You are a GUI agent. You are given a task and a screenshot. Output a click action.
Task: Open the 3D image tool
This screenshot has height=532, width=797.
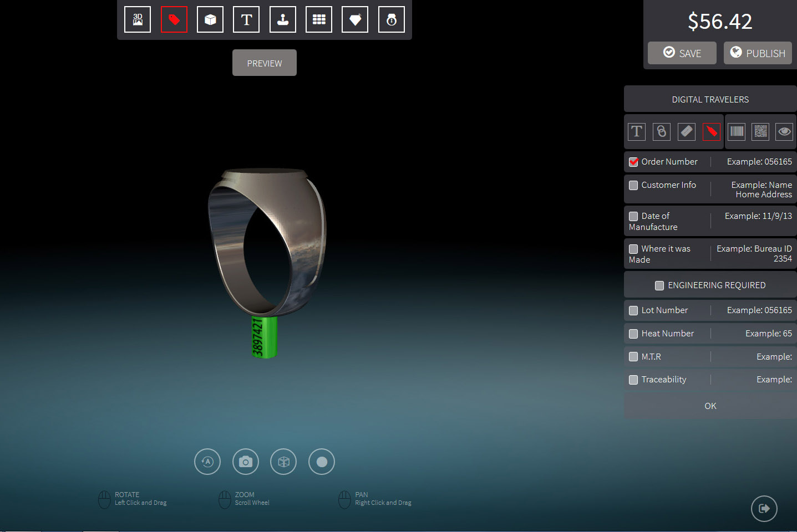pos(138,20)
